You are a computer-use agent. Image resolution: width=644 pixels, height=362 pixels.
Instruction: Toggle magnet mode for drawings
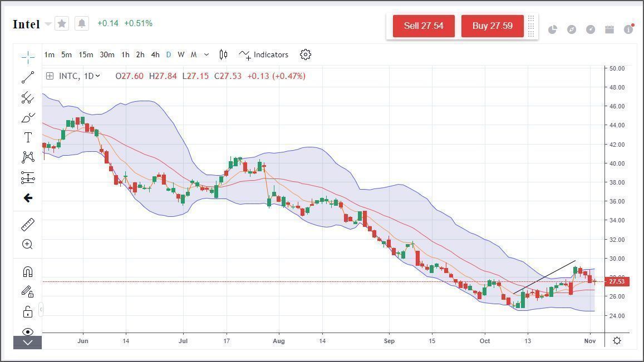(x=28, y=271)
